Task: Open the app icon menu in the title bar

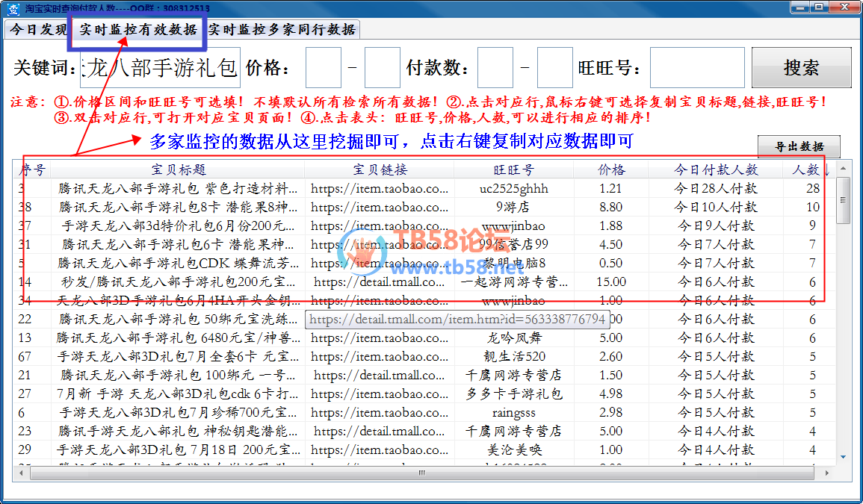Action: [12, 8]
